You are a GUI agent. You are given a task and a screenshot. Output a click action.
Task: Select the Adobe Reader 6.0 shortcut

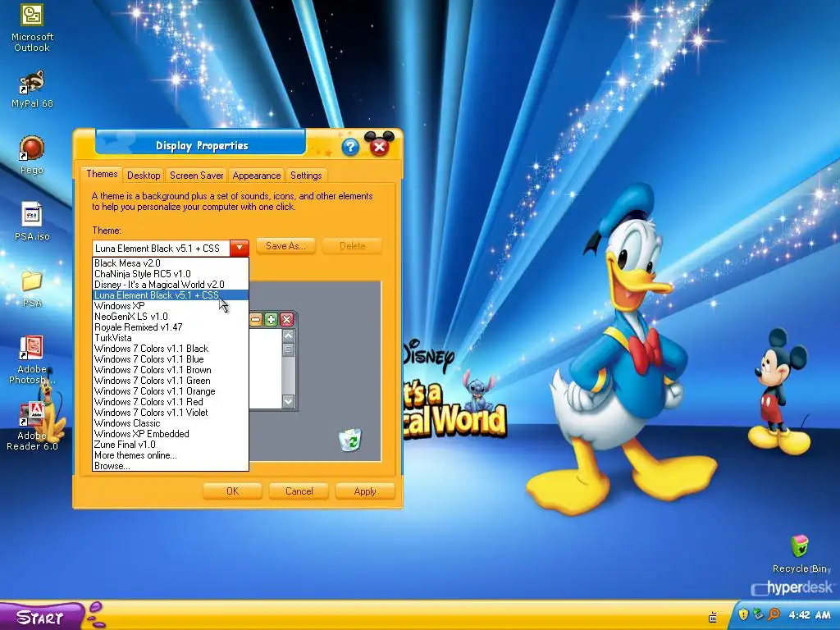32,427
